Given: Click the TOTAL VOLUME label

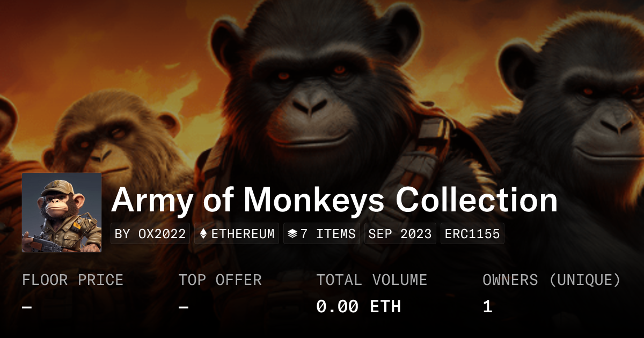Looking at the screenshot, I should coord(372,280).
